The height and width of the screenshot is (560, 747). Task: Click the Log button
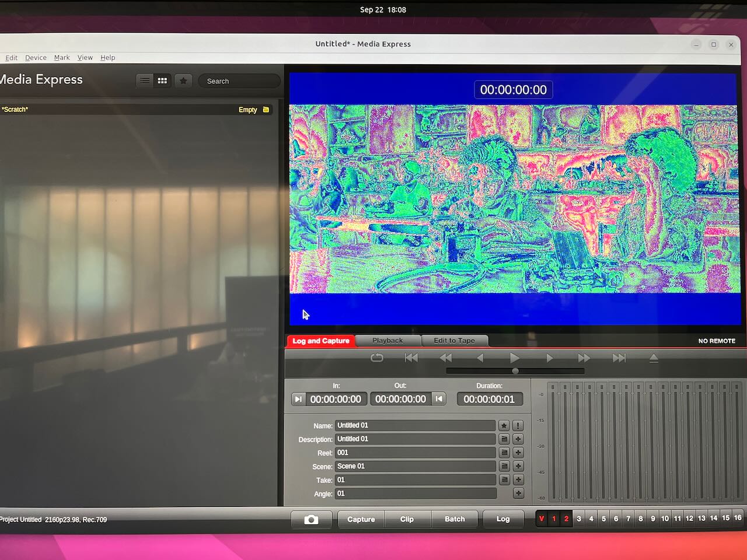coord(503,519)
